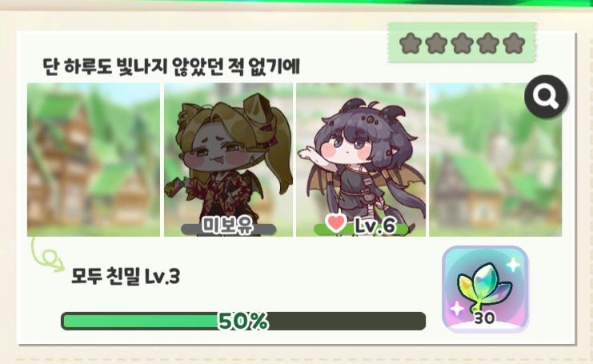The width and height of the screenshot is (593, 364).
Task: Click the story title 단 하루도 빛나지 않았던 적 없기에
Action: pos(172,66)
